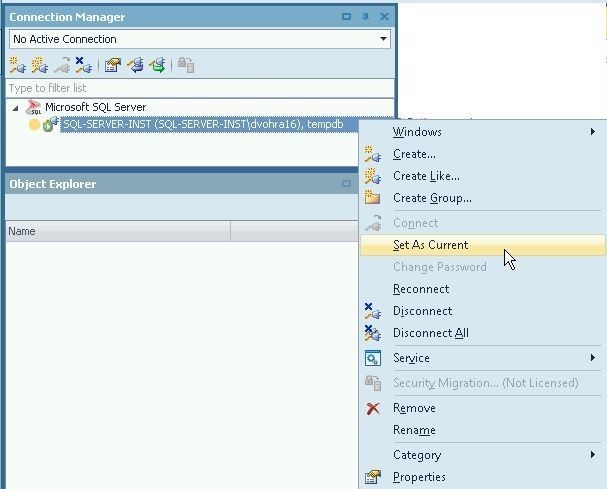Click the Disconnect icon in Connection Manager toolbar

(84, 65)
